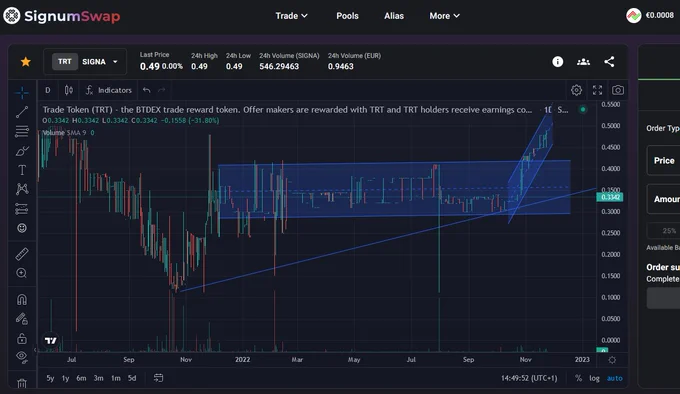Go to Pools page
Viewport: 680px width, 394px height.
(x=347, y=16)
